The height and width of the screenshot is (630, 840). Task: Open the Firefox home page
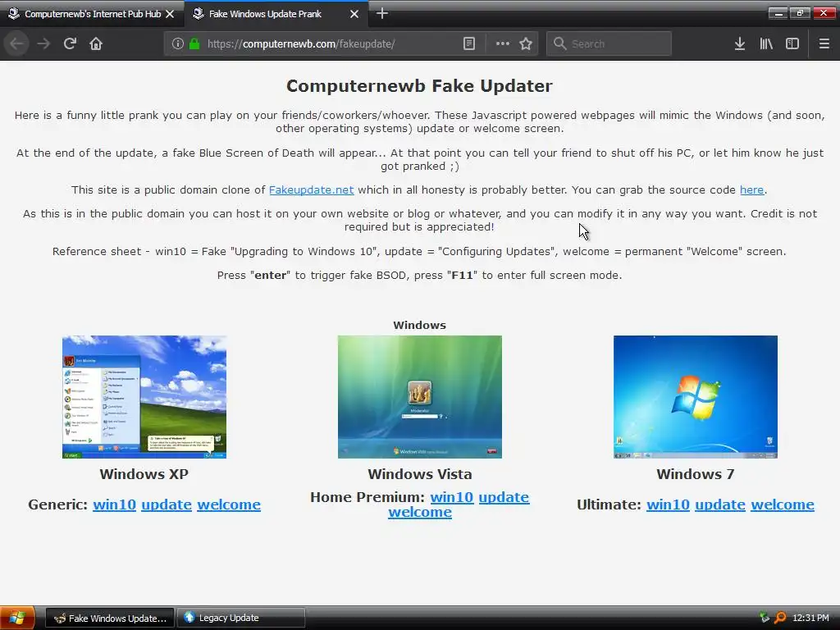[96, 44]
